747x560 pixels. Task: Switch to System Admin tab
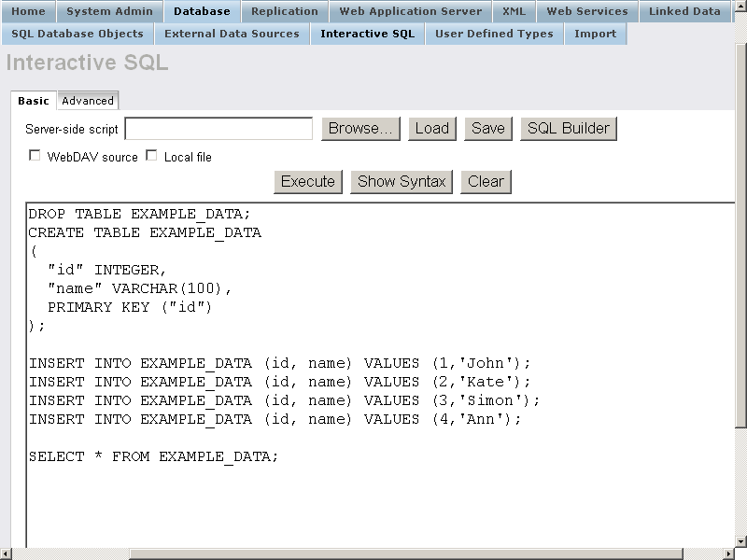[109, 11]
